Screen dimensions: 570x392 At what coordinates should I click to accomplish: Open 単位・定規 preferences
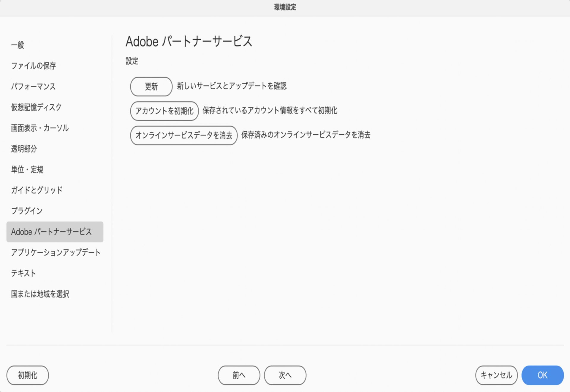(x=27, y=170)
